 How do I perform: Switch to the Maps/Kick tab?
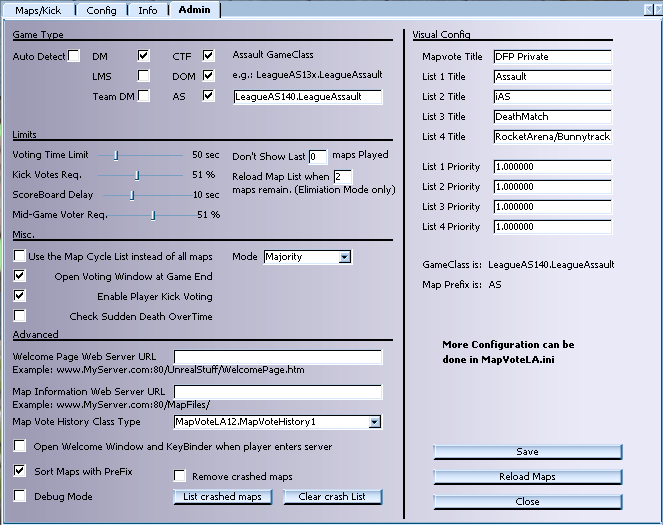[x=38, y=10]
